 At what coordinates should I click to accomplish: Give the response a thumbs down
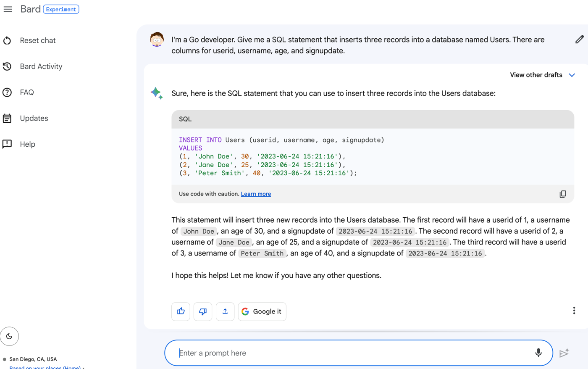pos(203,311)
